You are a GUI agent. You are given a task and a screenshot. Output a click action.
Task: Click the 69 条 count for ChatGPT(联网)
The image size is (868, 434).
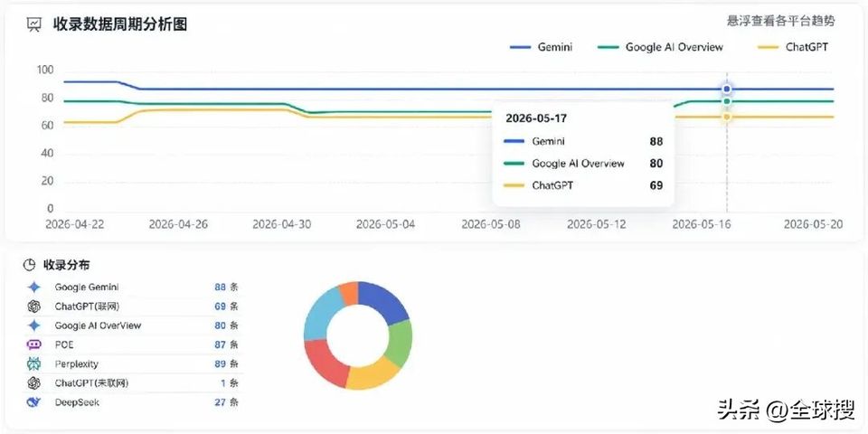click(226, 307)
